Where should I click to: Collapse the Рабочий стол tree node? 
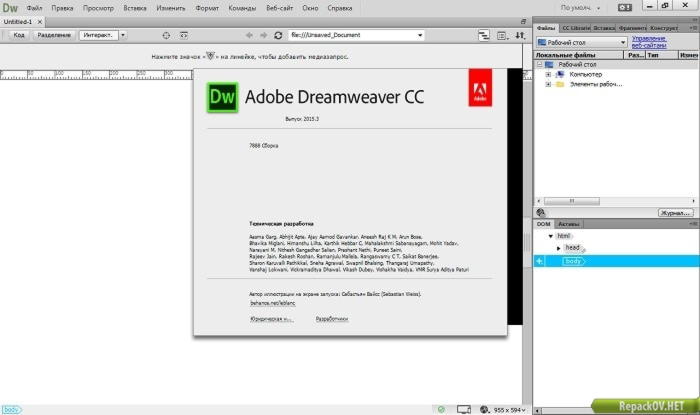tap(540, 65)
